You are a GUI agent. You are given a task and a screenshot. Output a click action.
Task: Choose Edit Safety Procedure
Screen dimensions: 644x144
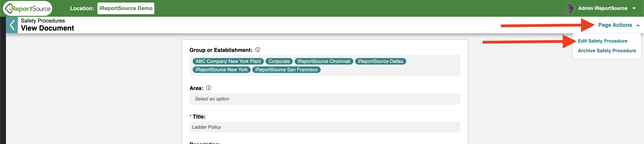[x=602, y=41]
